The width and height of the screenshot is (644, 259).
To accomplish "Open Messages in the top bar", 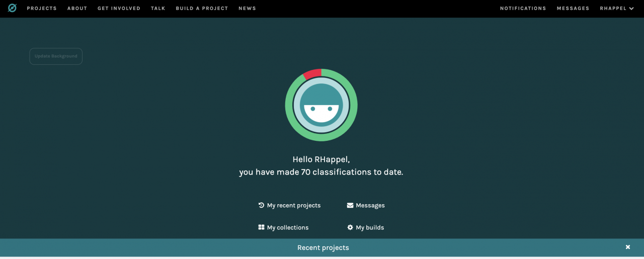I will (x=573, y=9).
